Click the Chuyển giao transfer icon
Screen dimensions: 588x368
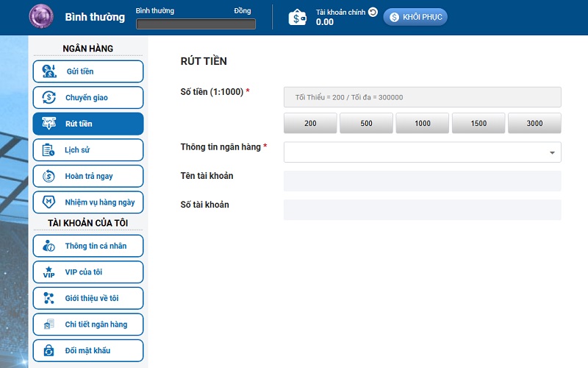(49, 98)
